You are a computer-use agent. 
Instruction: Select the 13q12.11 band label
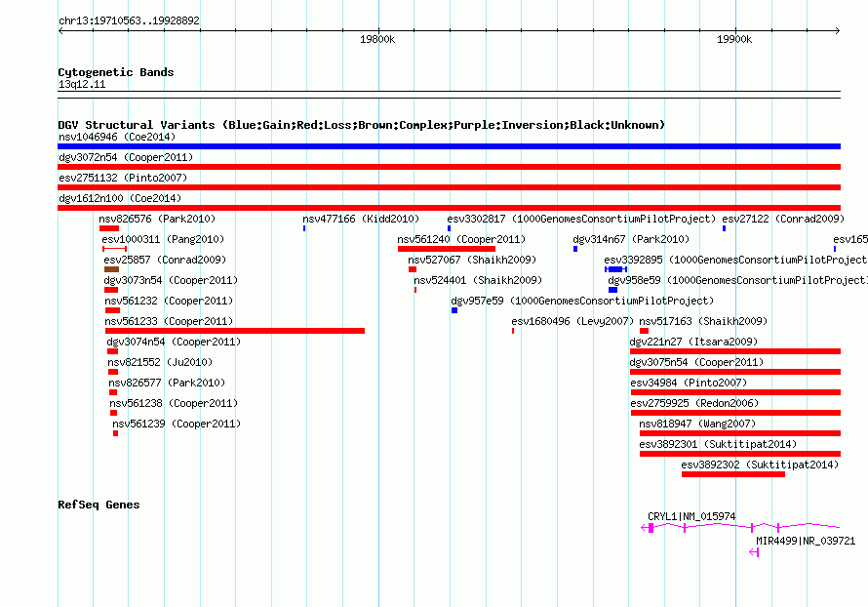(82, 84)
